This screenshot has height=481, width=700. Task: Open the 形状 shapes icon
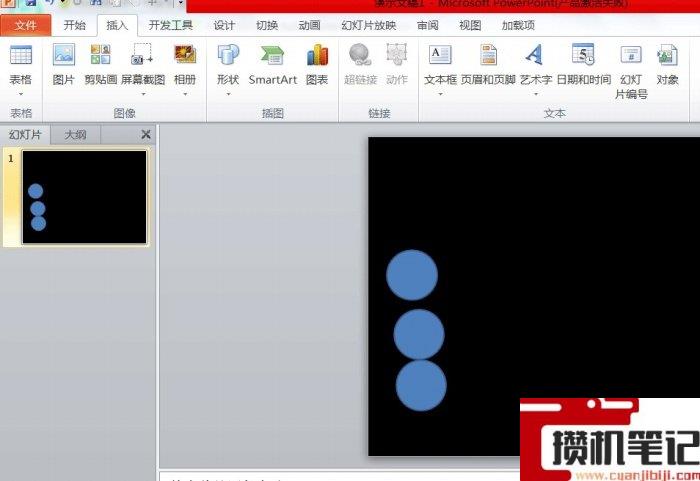click(x=228, y=55)
